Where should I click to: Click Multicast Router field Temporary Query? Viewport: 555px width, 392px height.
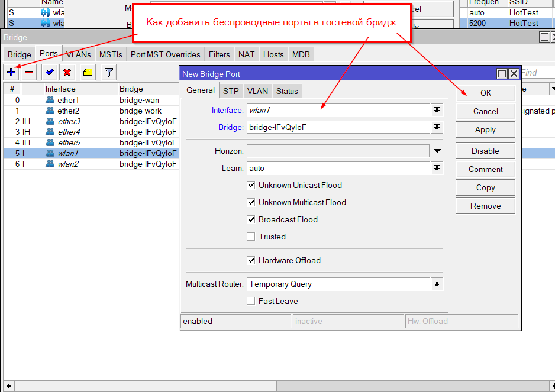(338, 284)
